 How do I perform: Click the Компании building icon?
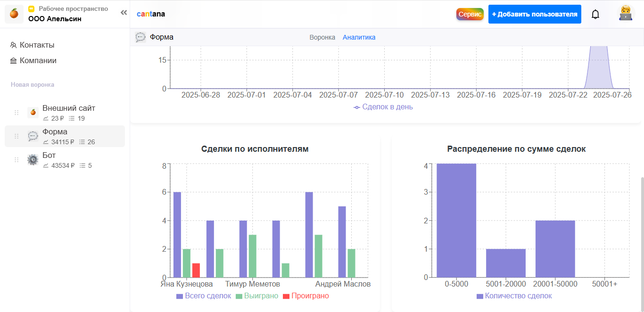(x=14, y=60)
